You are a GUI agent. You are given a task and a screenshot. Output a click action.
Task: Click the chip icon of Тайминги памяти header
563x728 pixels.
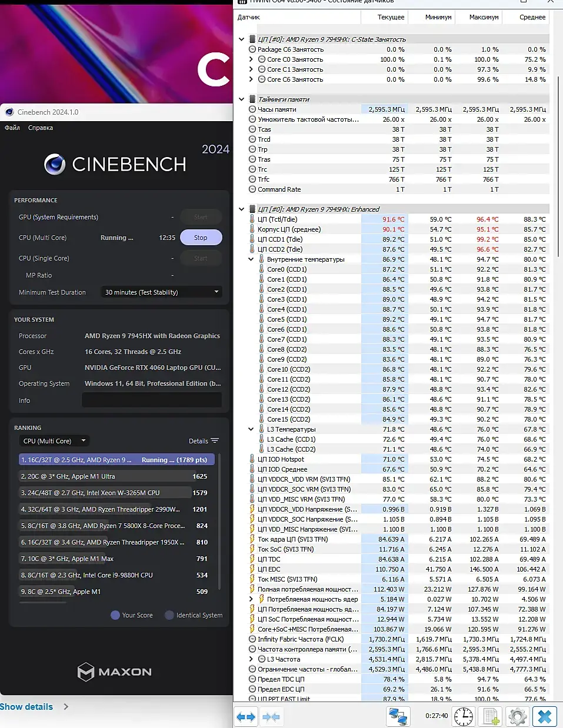[252, 99]
